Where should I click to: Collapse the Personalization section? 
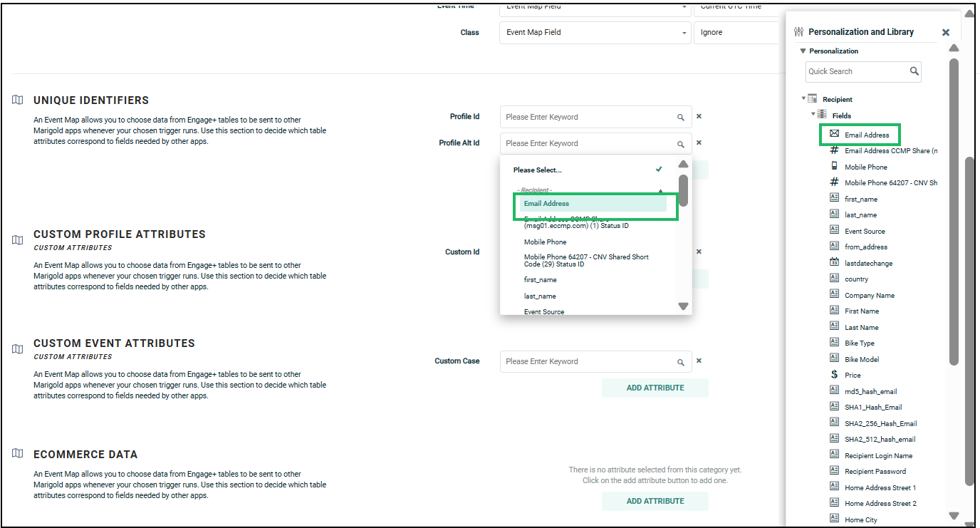coord(803,51)
